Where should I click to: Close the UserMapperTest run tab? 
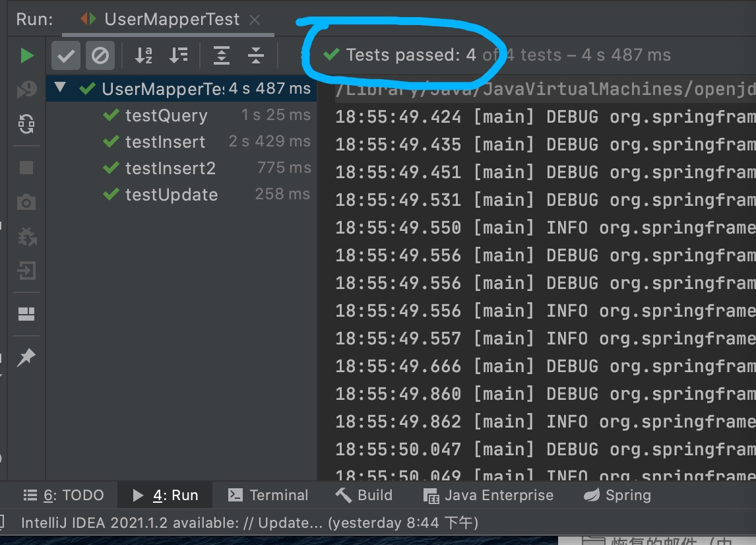(255, 20)
